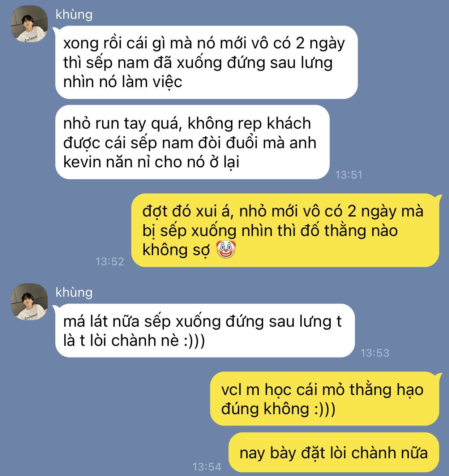
Task: Tap the top profile avatar of khùng
Action: [29, 24]
